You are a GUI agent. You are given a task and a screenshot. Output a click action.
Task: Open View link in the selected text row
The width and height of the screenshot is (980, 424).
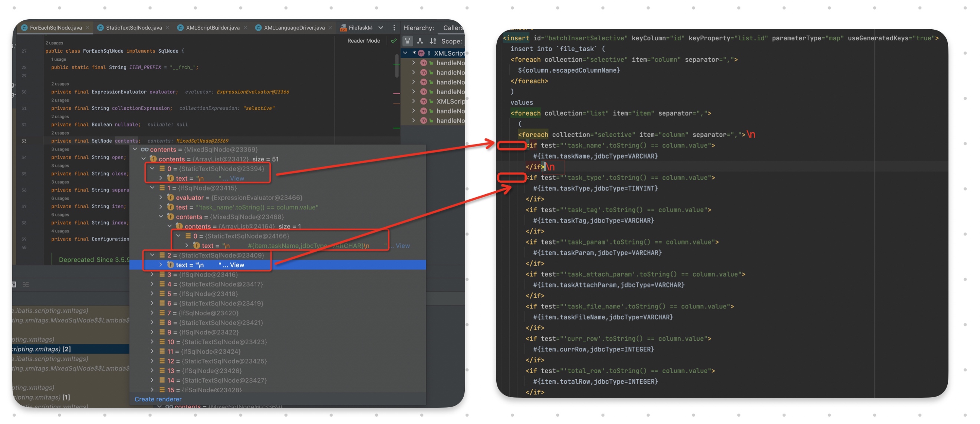(237, 265)
